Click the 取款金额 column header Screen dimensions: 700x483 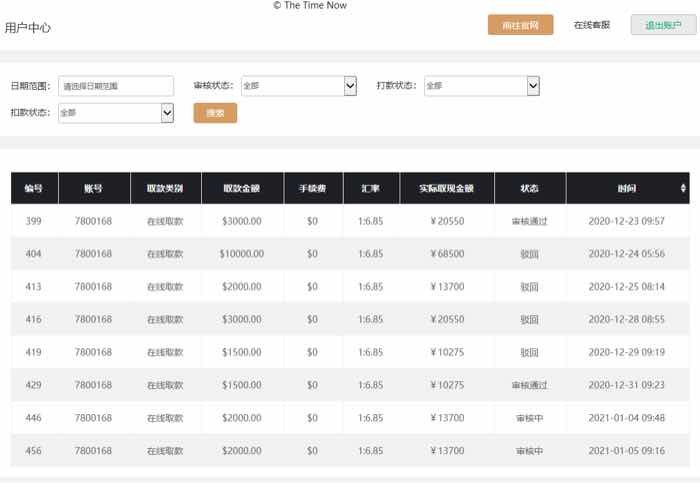242,188
